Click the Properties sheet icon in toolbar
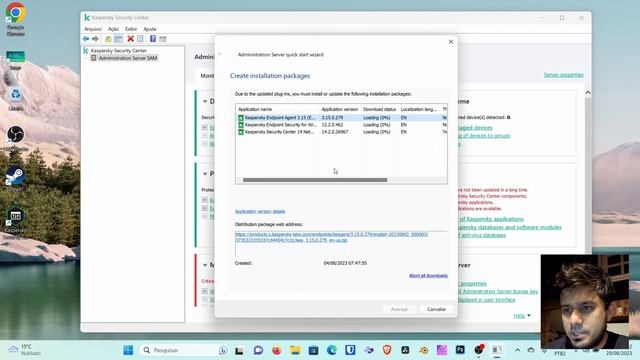This screenshot has width=640, height=360. coord(140,39)
